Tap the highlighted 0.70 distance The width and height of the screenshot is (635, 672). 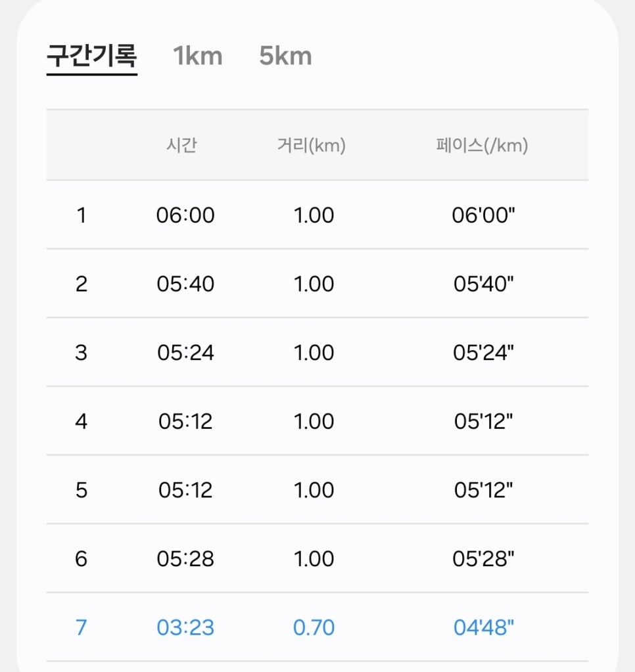(314, 628)
